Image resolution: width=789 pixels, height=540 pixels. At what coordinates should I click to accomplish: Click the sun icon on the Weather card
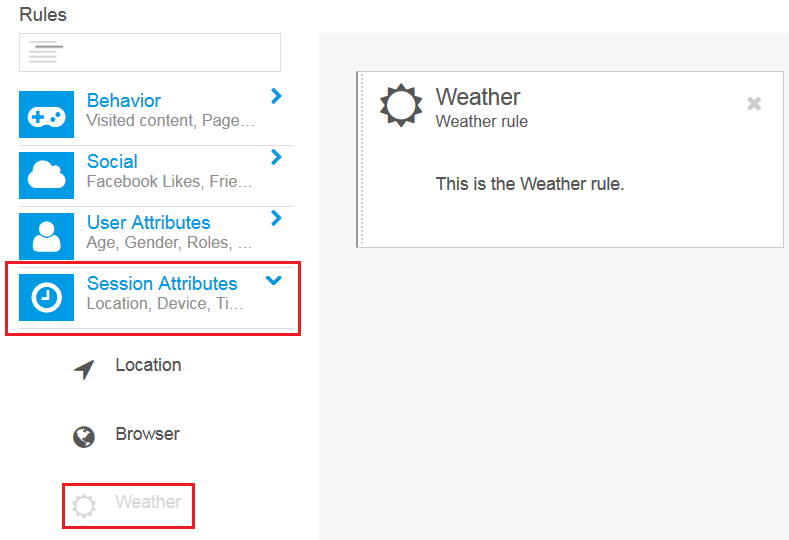[401, 105]
